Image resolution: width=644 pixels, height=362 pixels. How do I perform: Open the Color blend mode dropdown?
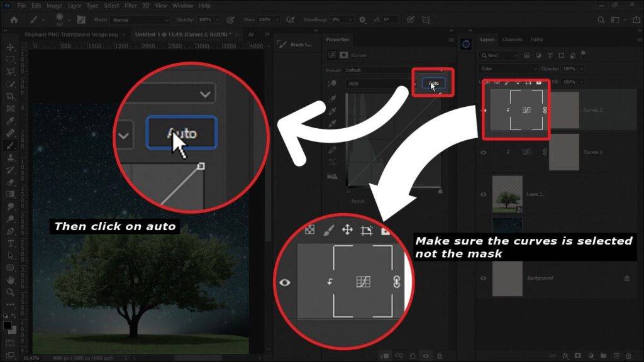pos(508,69)
